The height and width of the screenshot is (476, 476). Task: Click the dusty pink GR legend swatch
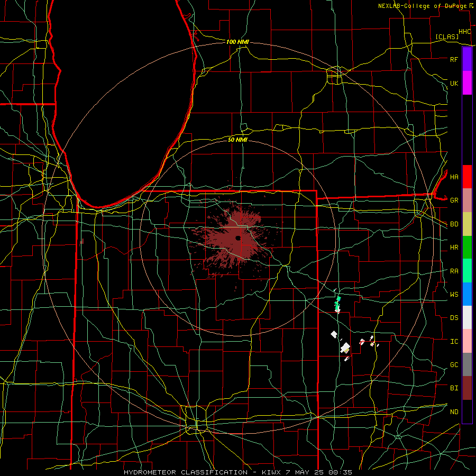(x=467, y=200)
